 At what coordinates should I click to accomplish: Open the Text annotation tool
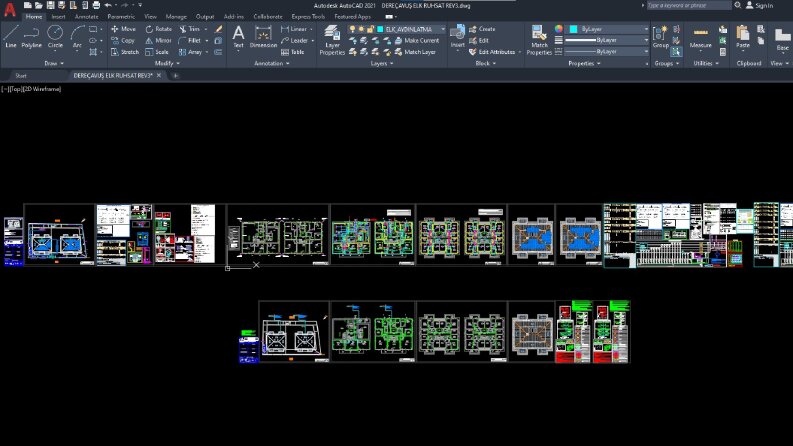click(x=238, y=36)
